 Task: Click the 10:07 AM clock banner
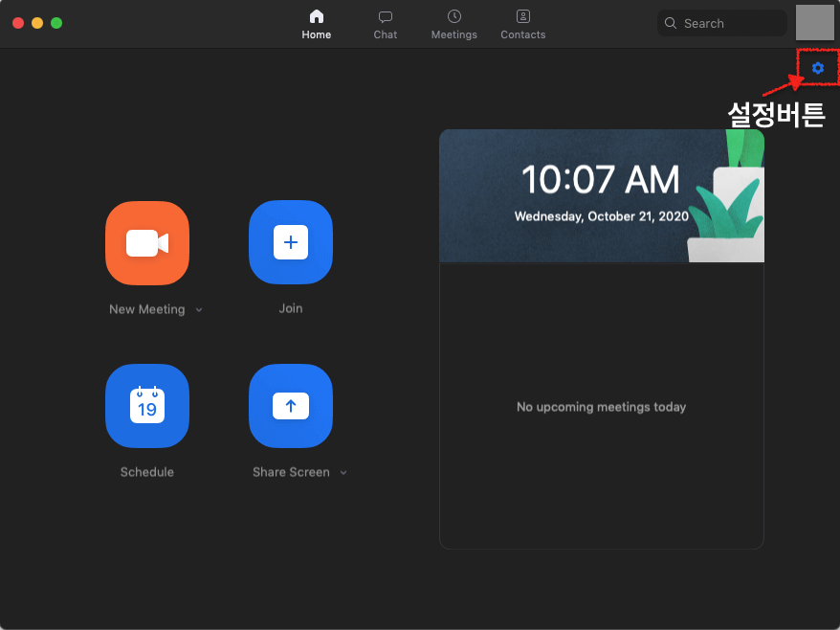click(x=602, y=195)
